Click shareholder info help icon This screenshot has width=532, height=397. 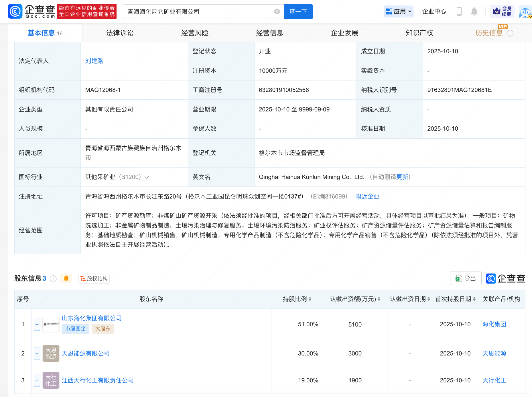[x=53, y=279]
